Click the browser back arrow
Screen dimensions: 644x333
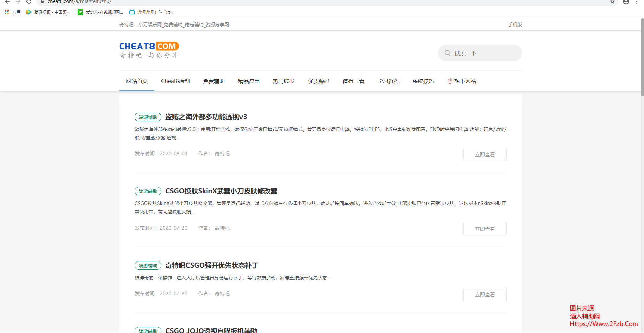click(7, 2)
